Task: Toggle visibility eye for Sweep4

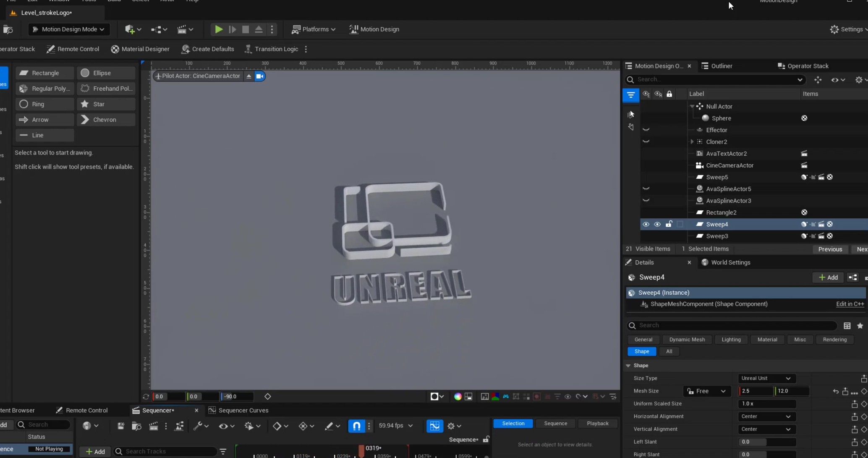Action: coord(646,224)
